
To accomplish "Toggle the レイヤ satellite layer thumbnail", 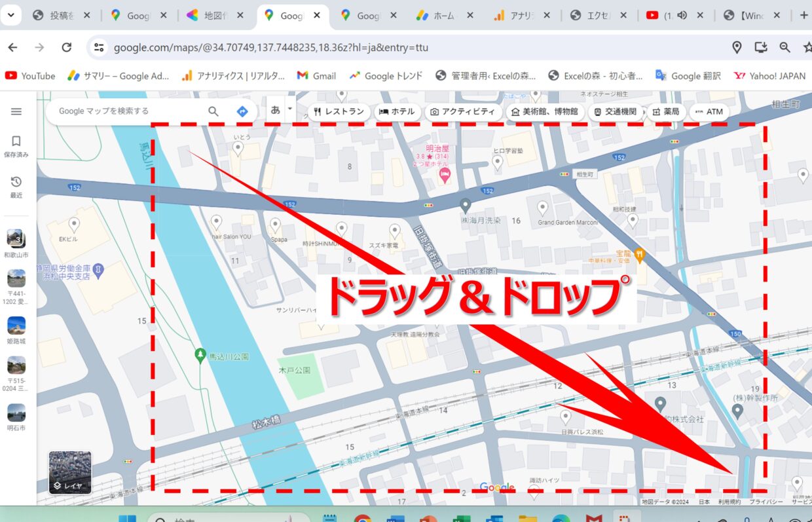I will (70, 472).
